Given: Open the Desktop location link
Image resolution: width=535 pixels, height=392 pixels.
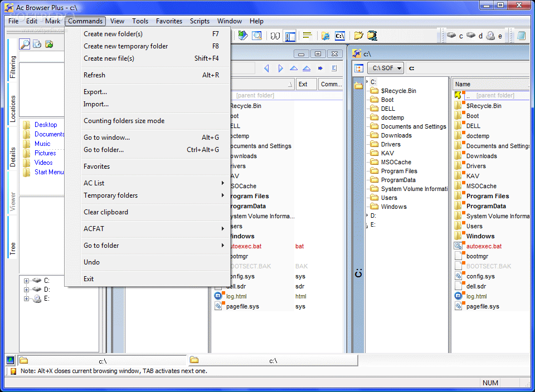Looking at the screenshot, I should click(x=46, y=125).
